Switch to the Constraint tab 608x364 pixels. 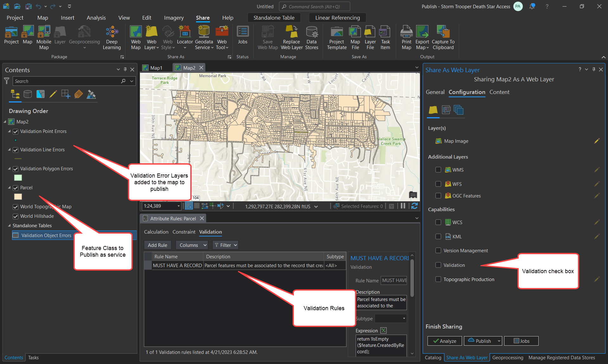click(x=184, y=232)
